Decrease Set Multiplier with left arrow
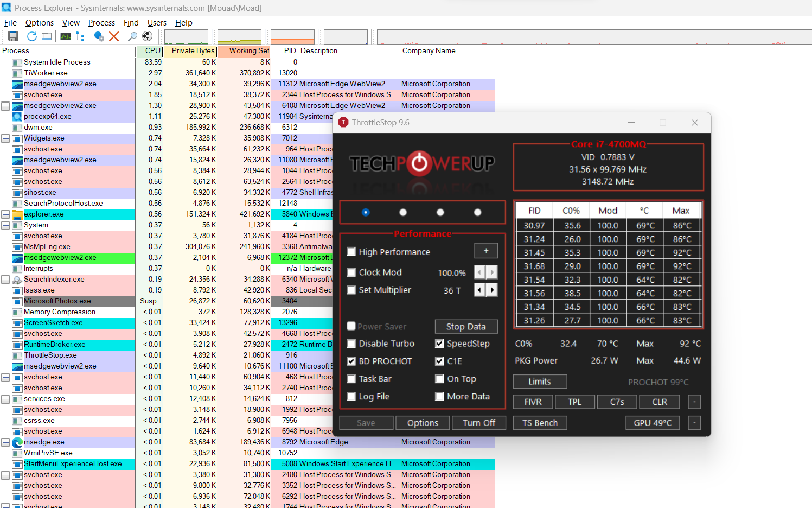 479,290
